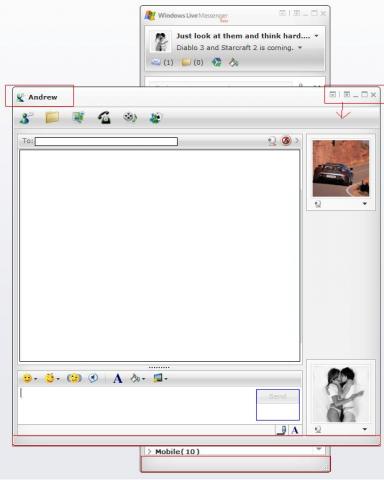Image resolution: width=384 pixels, height=480 pixels.
Task: Click the invite contact icon in Andrew's toolbar
Action: click(x=26, y=118)
